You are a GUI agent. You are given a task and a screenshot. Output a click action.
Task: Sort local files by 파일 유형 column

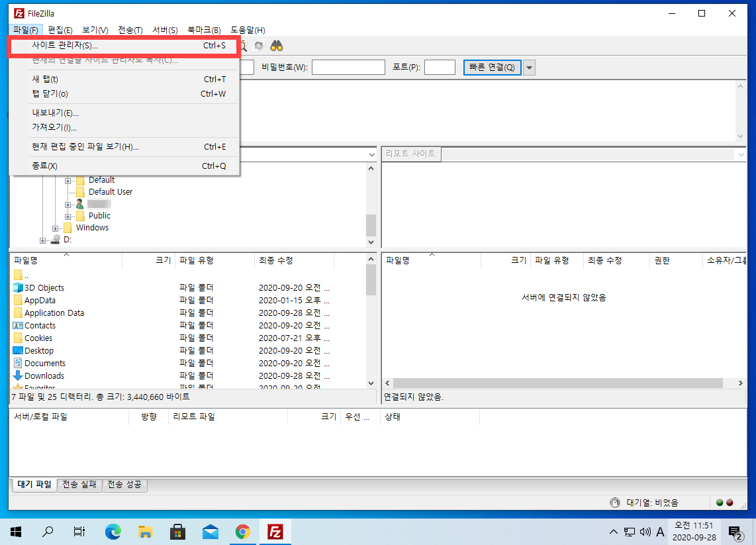point(214,260)
